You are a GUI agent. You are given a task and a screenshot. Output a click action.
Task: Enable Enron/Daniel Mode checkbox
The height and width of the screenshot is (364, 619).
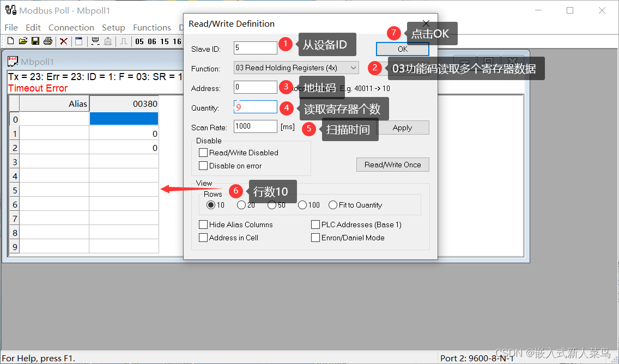pyautogui.click(x=315, y=238)
